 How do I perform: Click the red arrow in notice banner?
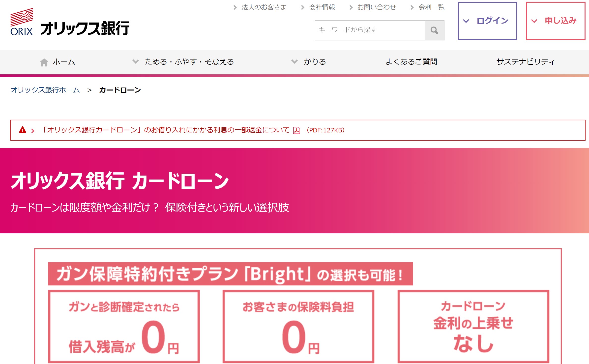tap(33, 131)
